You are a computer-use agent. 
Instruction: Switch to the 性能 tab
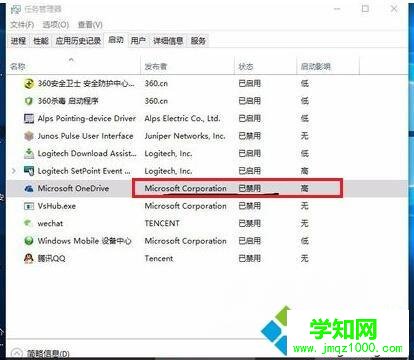point(41,41)
